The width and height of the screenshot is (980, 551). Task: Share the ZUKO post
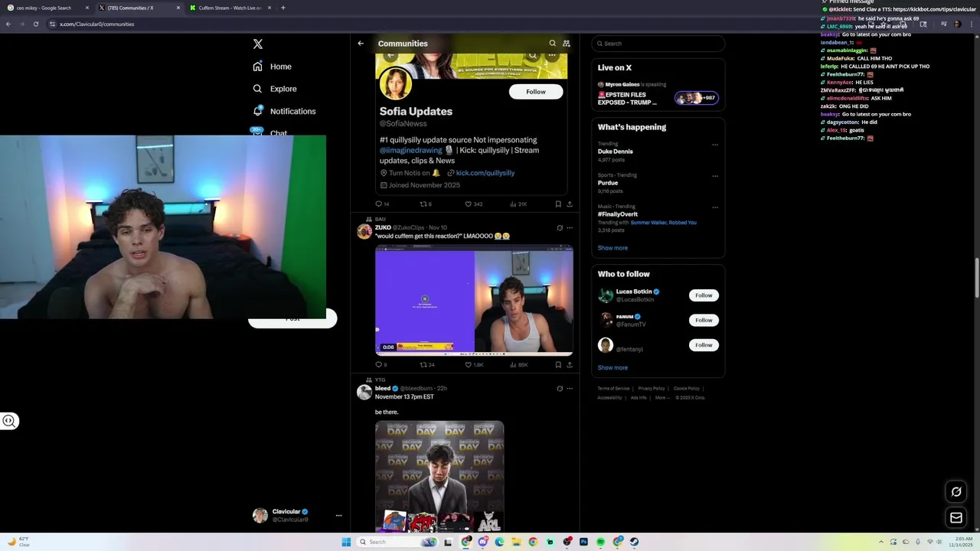[x=570, y=365]
